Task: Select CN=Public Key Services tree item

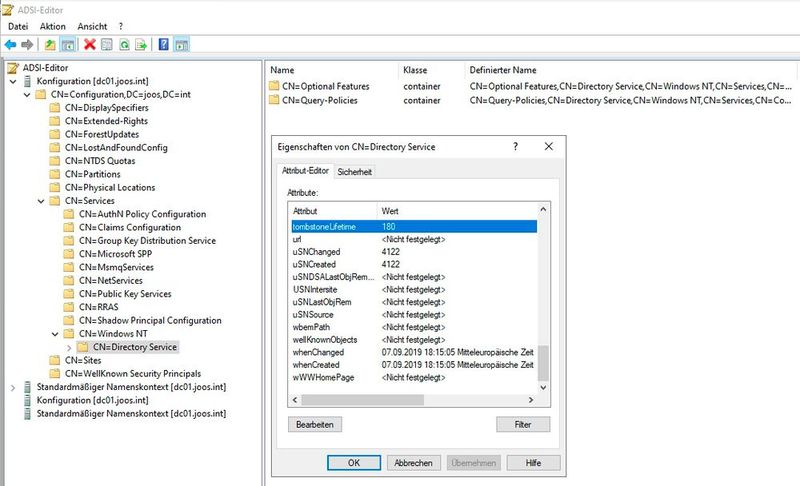Action: pos(125,294)
